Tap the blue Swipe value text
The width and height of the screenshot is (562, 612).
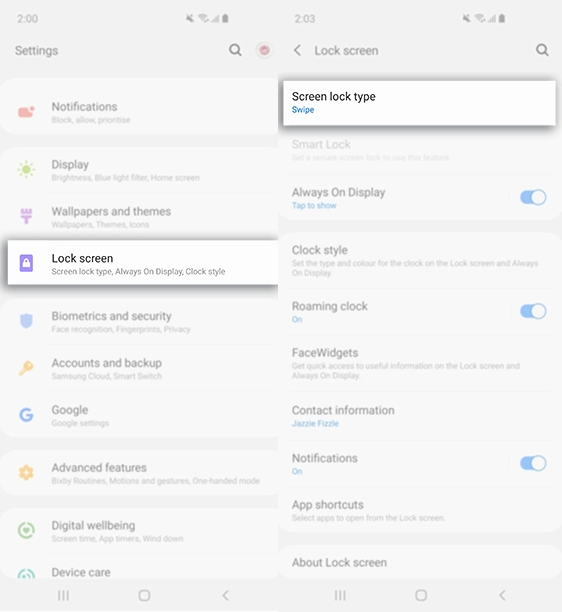click(303, 110)
